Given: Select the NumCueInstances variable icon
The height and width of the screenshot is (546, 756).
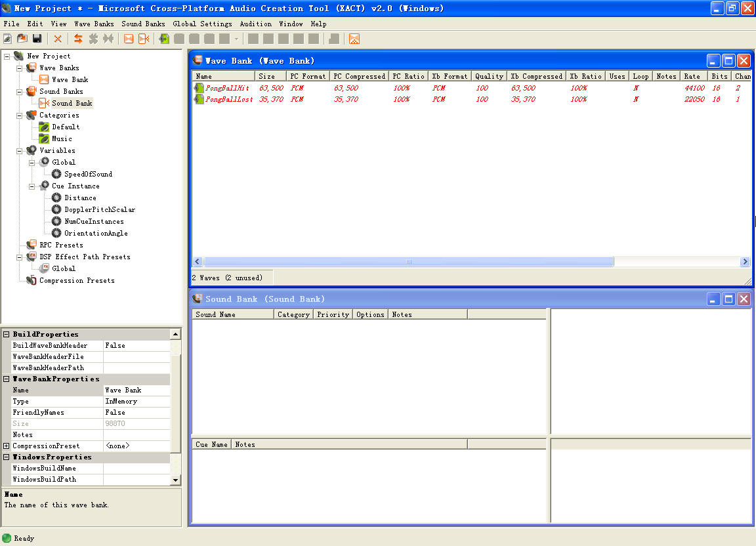Looking at the screenshot, I should [x=56, y=221].
